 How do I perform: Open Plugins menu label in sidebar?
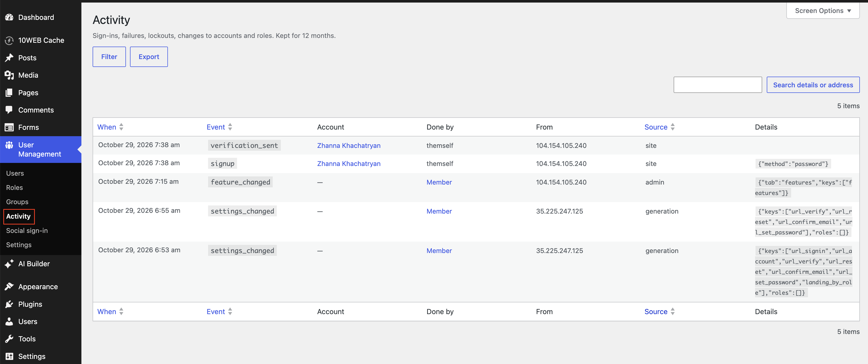[30, 304]
